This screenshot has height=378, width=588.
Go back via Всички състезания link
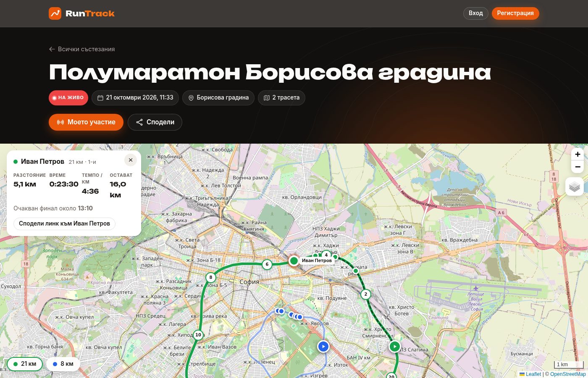point(82,49)
